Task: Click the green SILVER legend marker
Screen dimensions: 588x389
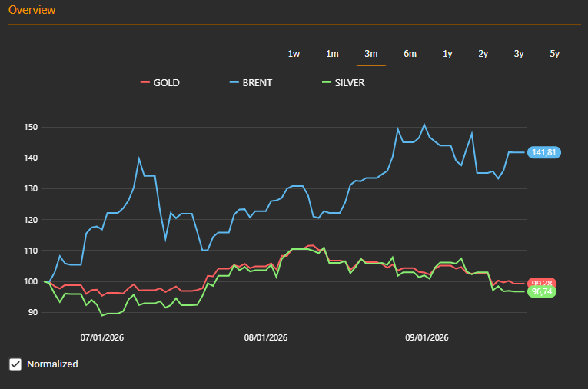Action: pyautogui.click(x=327, y=82)
